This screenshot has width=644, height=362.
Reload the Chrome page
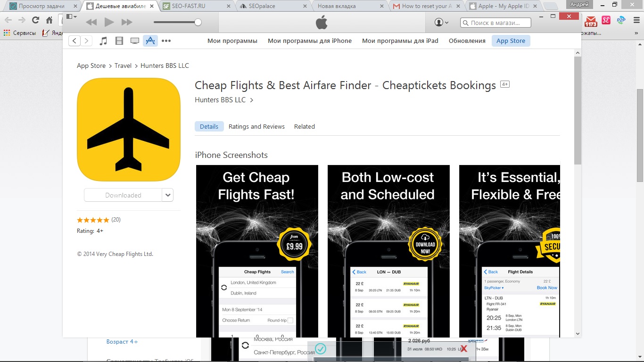pos(35,20)
